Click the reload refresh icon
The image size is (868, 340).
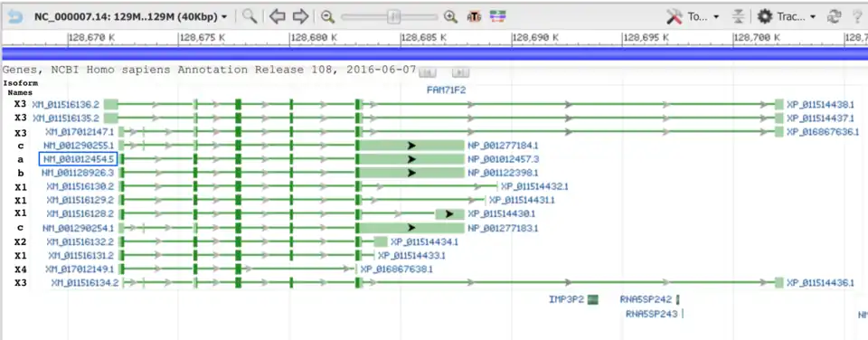coord(835,16)
